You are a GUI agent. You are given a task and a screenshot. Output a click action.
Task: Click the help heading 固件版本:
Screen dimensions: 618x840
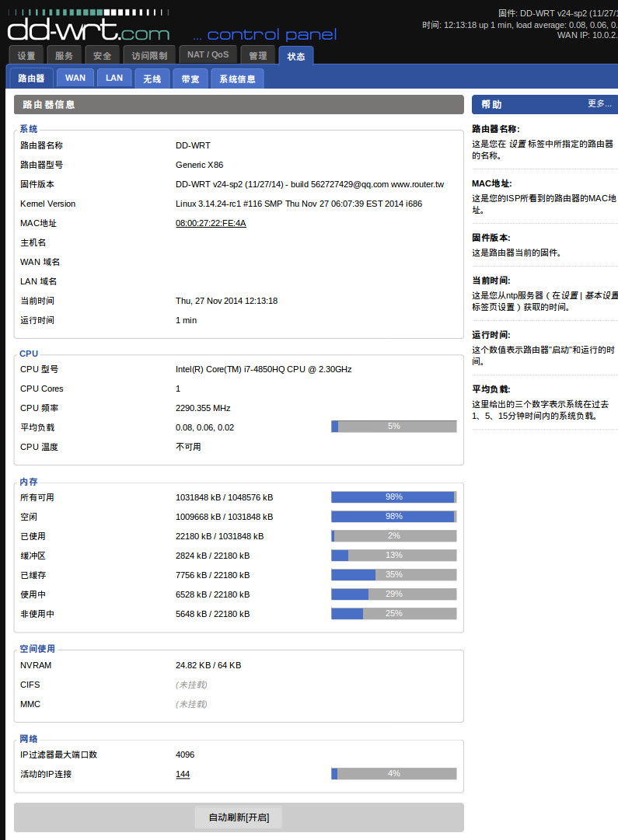tap(491, 238)
